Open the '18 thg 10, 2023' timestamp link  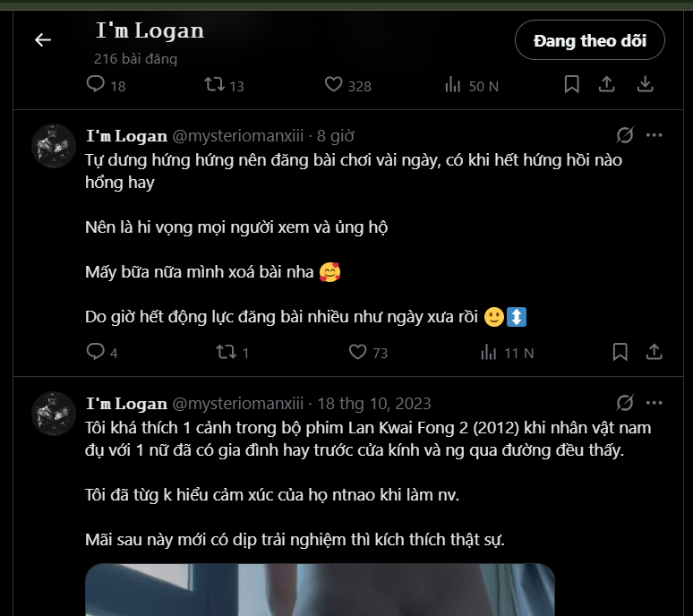[x=374, y=403]
